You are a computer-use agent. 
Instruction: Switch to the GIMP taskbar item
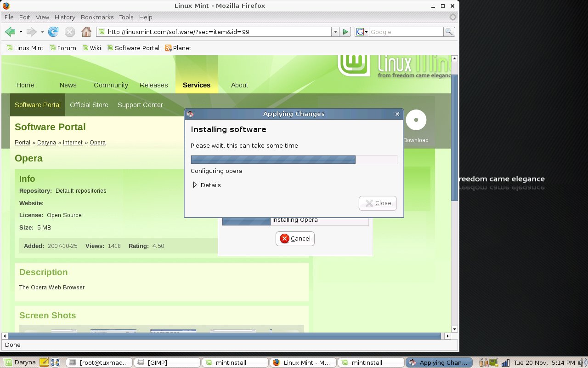[x=167, y=362]
